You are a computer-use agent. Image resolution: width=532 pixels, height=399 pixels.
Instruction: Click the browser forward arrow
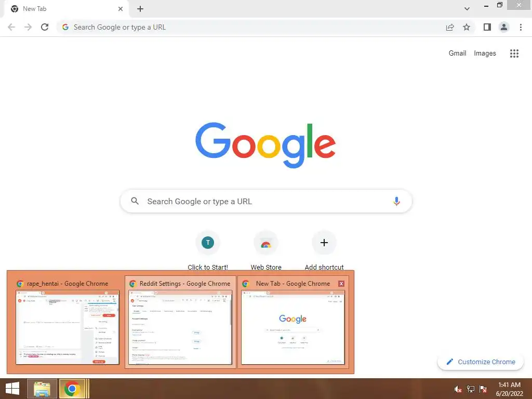(28, 27)
